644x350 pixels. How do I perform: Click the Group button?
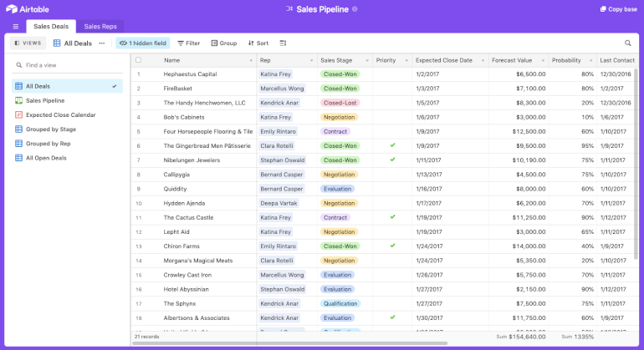[224, 43]
